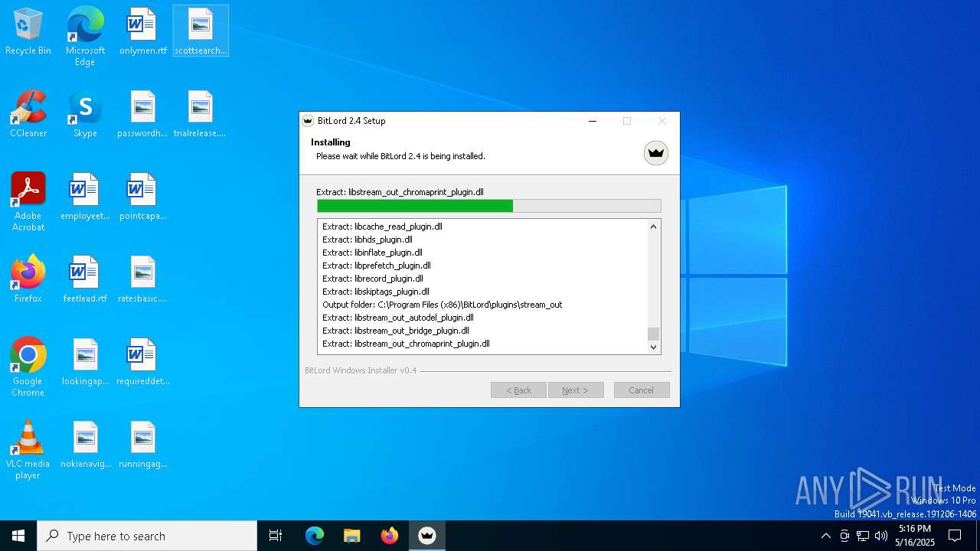980x551 pixels.
Task: Open Microsoft Edge from the taskbar
Action: pos(315,536)
